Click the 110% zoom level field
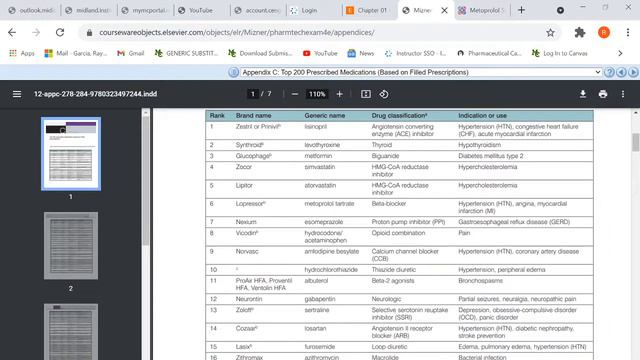The height and width of the screenshot is (360, 640). pyautogui.click(x=317, y=94)
